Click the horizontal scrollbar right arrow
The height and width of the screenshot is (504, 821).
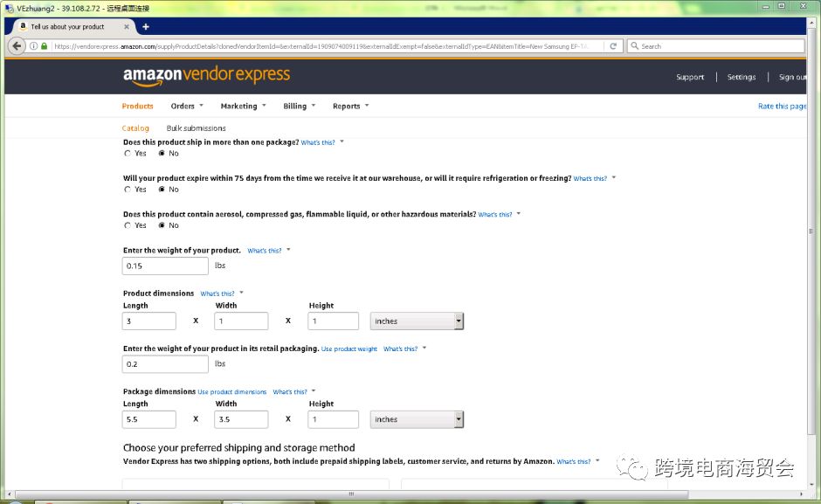pyautogui.click(x=801, y=494)
